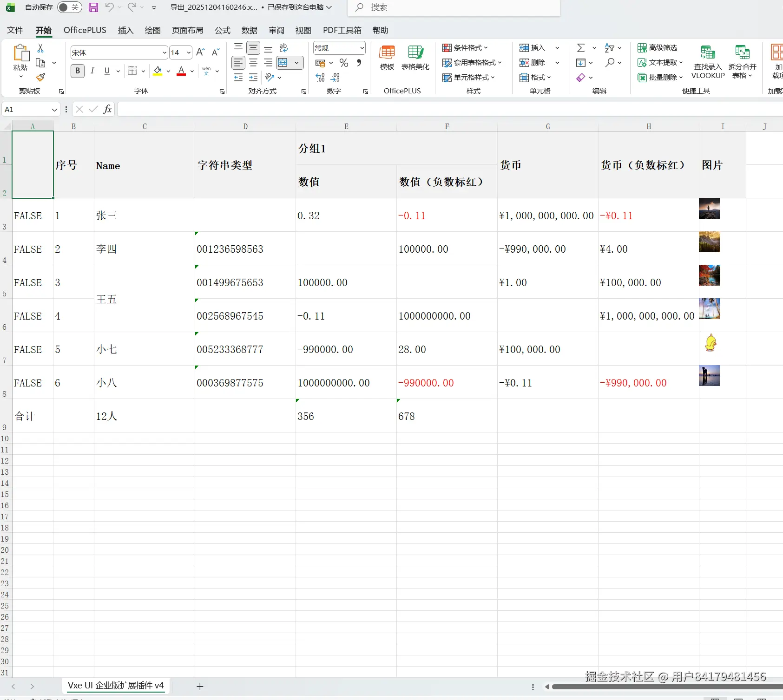Open the 公式 formulas tab
The image size is (783, 700).
click(x=222, y=30)
